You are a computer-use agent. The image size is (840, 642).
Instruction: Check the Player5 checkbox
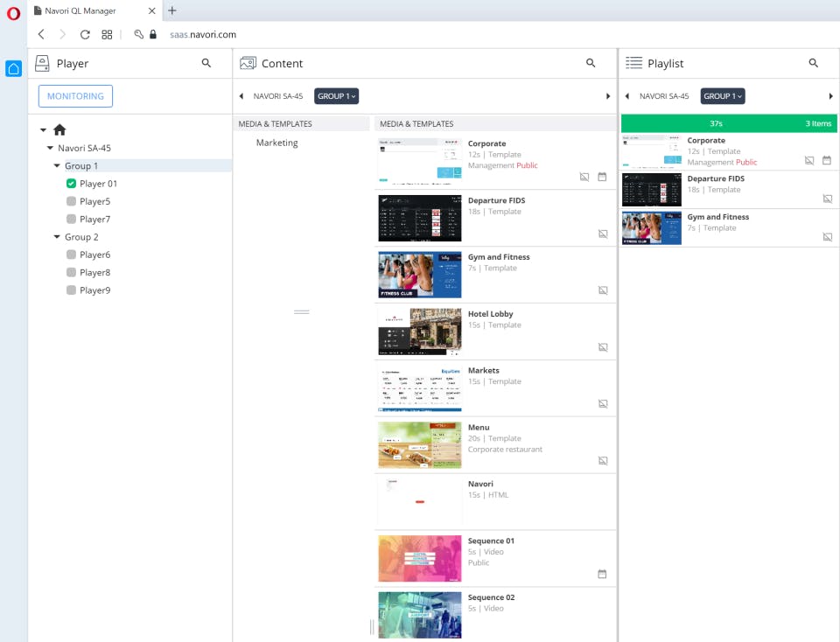tap(71, 201)
